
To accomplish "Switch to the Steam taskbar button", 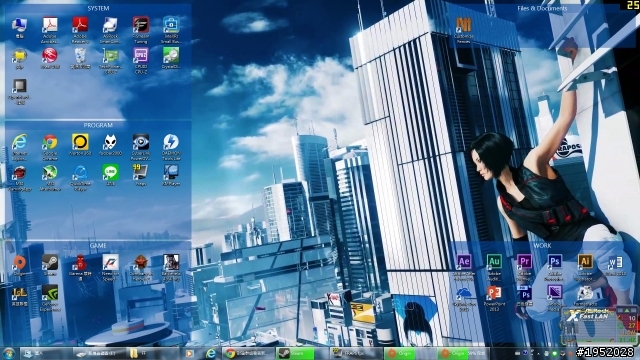I will pos(301,353).
